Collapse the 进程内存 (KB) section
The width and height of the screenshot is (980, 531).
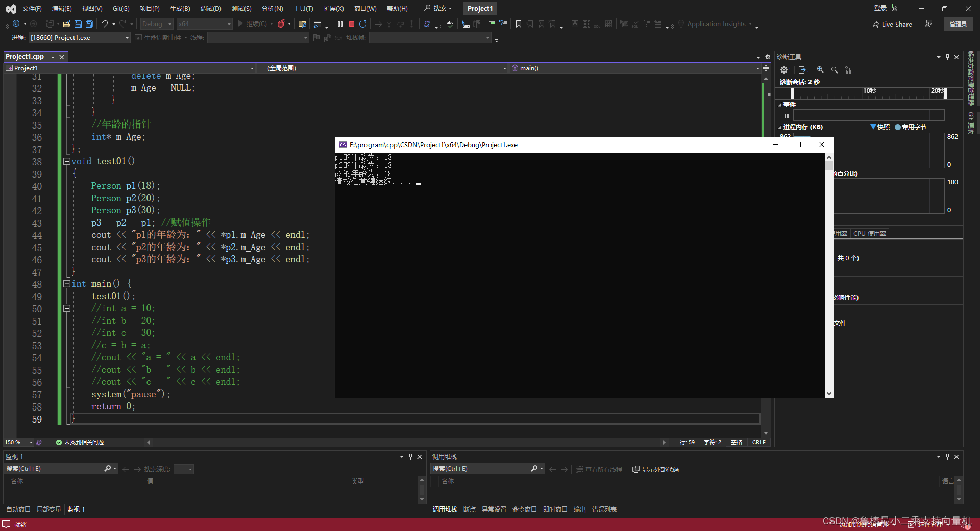[x=780, y=127]
